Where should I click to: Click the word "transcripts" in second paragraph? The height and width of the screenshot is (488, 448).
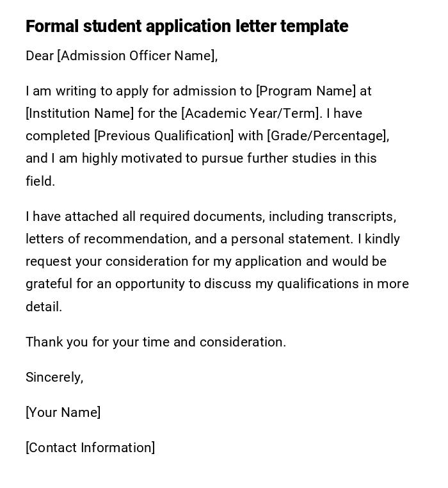click(362, 216)
